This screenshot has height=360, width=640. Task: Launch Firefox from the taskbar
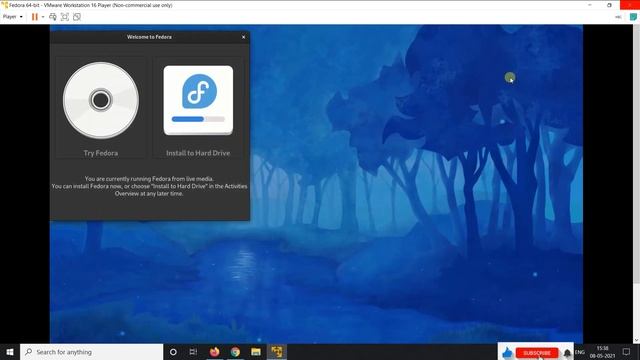click(x=214, y=352)
